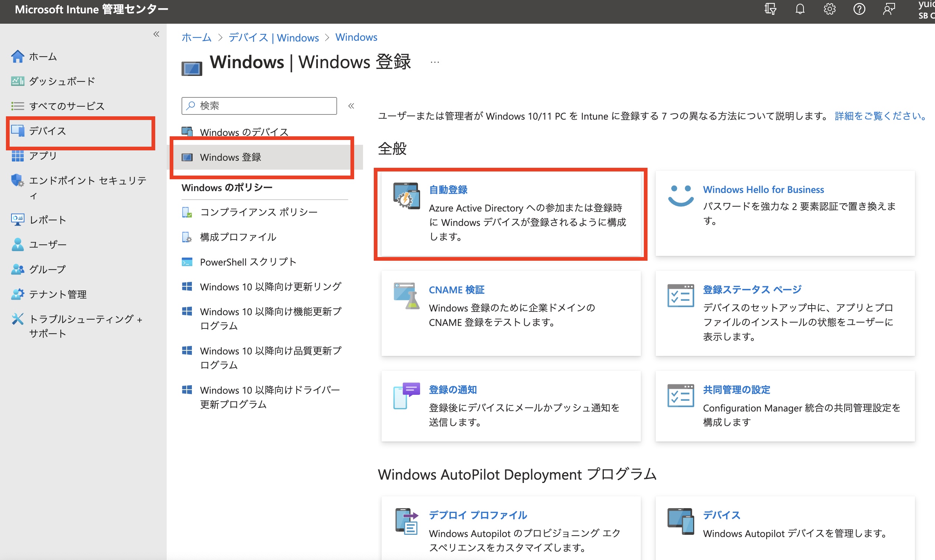Collapse the Windows submenu panel
The image size is (935, 560).
point(351,106)
